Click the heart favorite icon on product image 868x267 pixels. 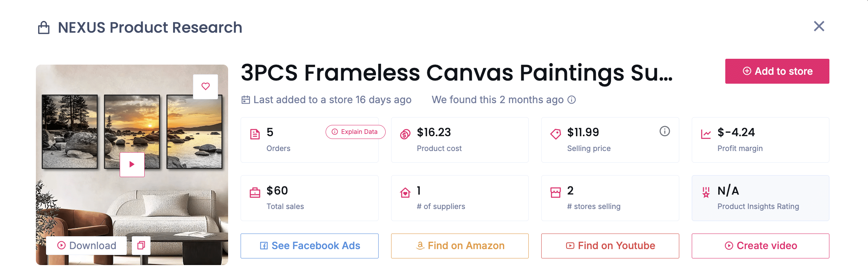coord(205,86)
